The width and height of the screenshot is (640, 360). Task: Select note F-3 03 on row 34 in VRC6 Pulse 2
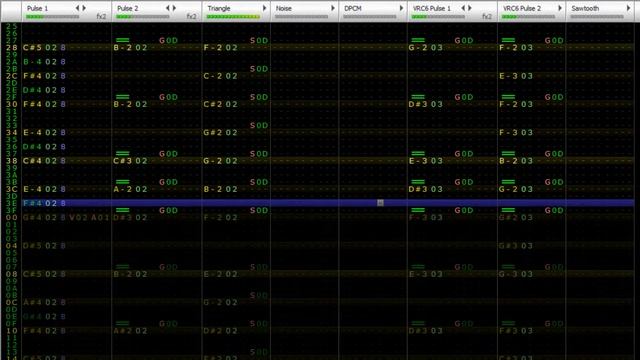[x=516, y=132]
